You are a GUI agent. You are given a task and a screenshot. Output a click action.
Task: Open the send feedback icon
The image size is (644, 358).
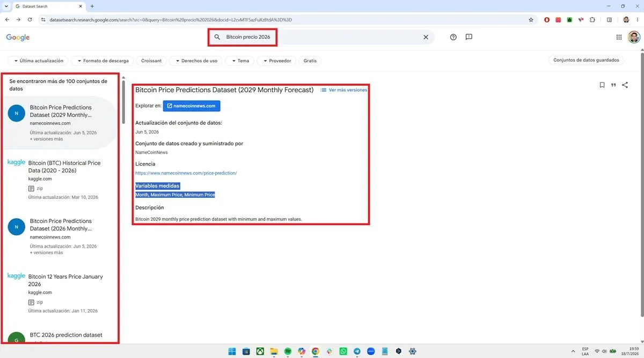[x=469, y=37]
